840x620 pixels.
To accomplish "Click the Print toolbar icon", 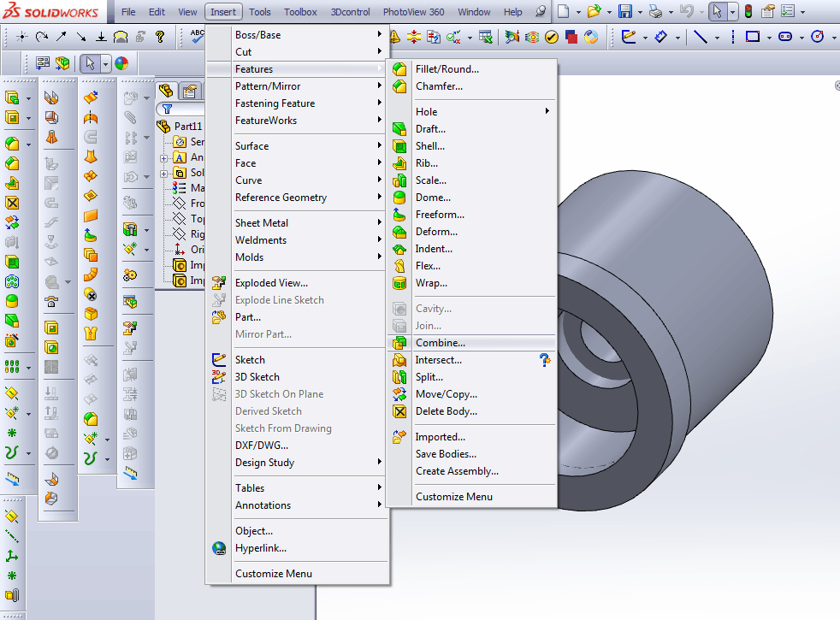I will click(655, 11).
